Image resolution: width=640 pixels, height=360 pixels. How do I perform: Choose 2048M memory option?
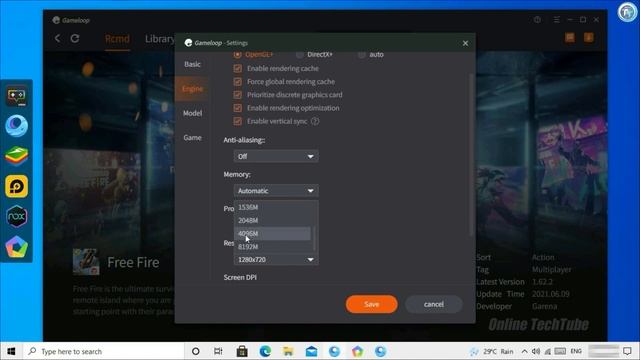coord(272,220)
